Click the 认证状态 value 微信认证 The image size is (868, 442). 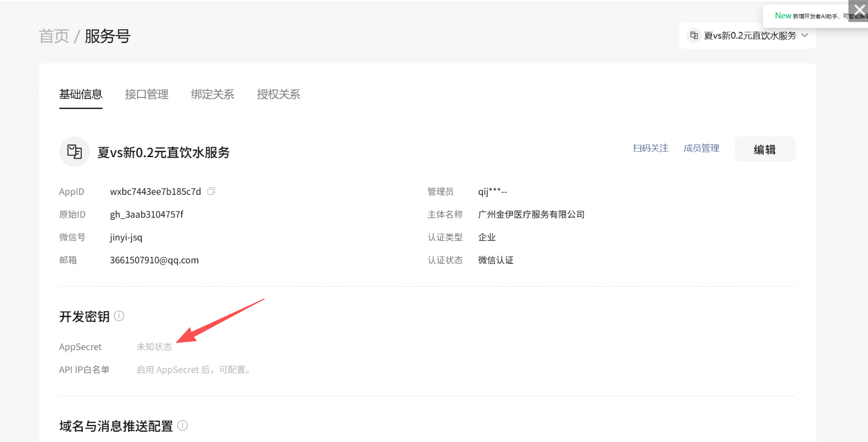coord(495,260)
